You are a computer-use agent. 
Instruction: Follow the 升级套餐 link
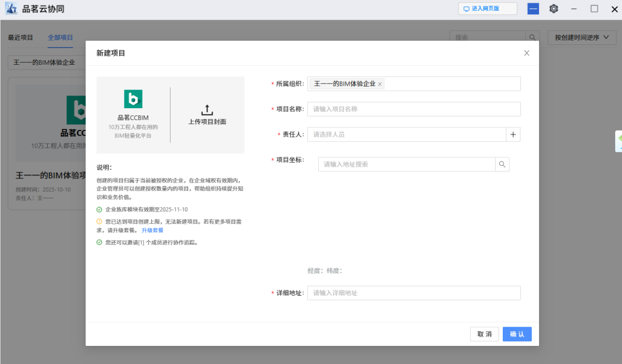[x=152, y=230]
